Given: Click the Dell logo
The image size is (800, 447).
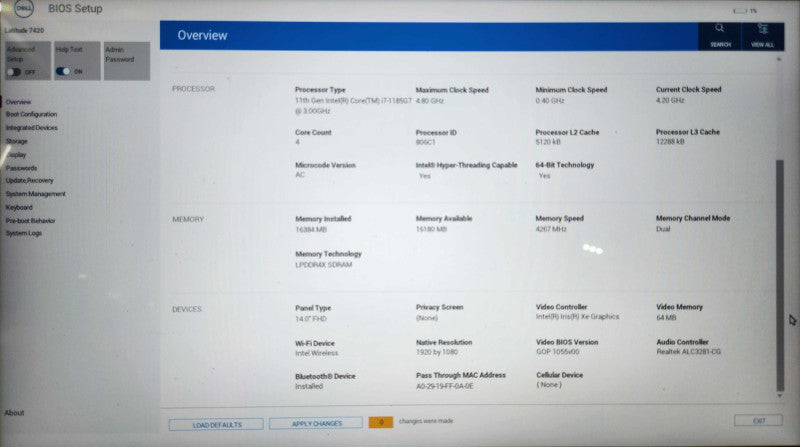Looking at the screenshot, I should click(23, 9).
